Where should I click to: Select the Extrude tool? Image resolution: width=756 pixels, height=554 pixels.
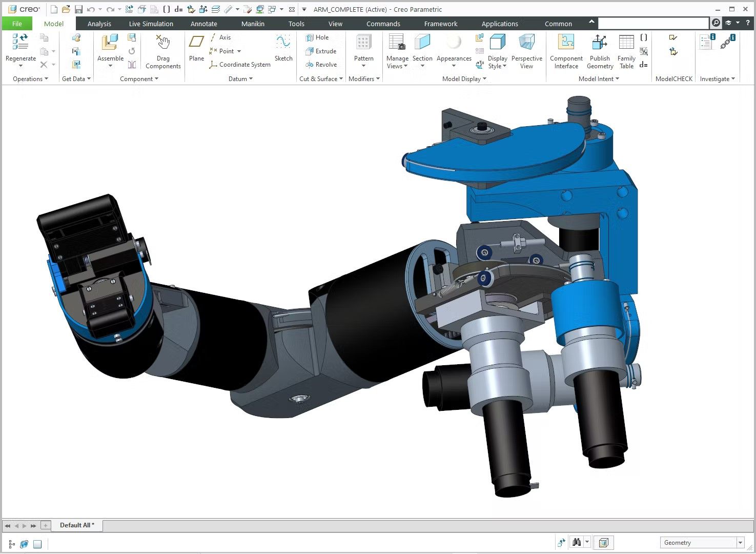pyautogui.click(x=321, y=51)
